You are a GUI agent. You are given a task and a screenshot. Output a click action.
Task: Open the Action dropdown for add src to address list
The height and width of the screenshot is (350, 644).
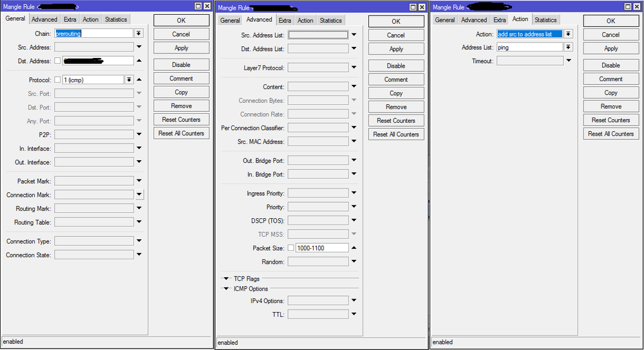tap(568, 34)
